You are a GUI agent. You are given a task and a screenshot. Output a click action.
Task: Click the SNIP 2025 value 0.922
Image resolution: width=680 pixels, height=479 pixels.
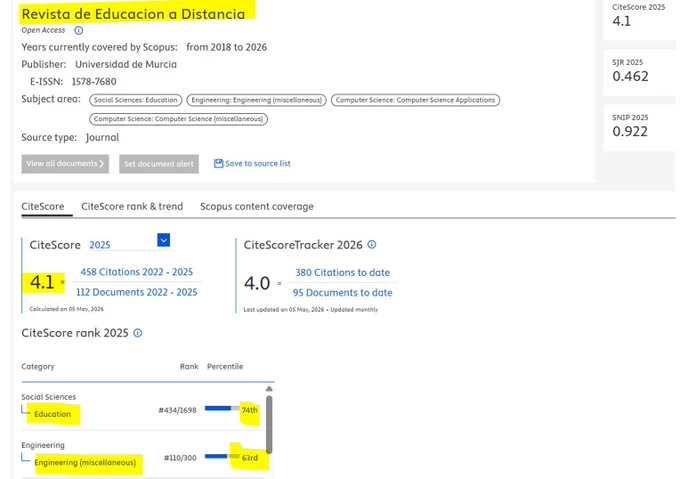(x=630, y=131)
